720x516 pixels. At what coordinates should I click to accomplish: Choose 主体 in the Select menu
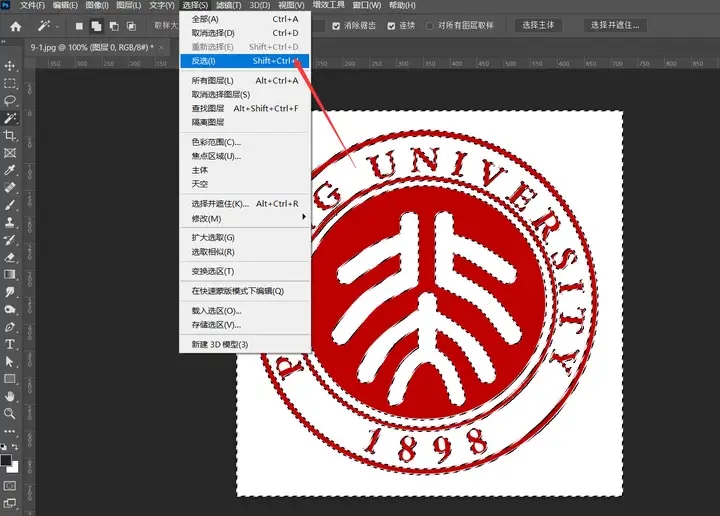click(245, 170)
